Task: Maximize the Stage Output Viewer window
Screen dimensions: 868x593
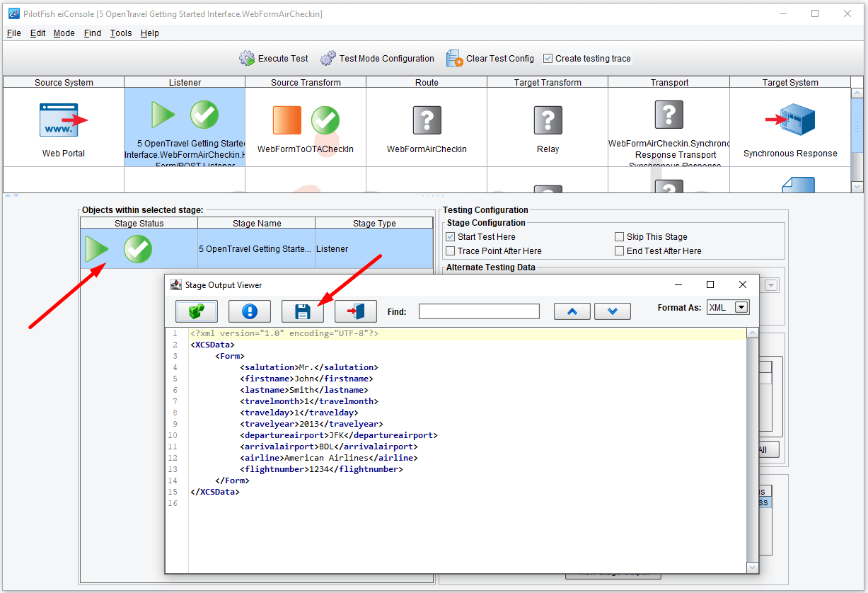Action: [x=710, y=284]
